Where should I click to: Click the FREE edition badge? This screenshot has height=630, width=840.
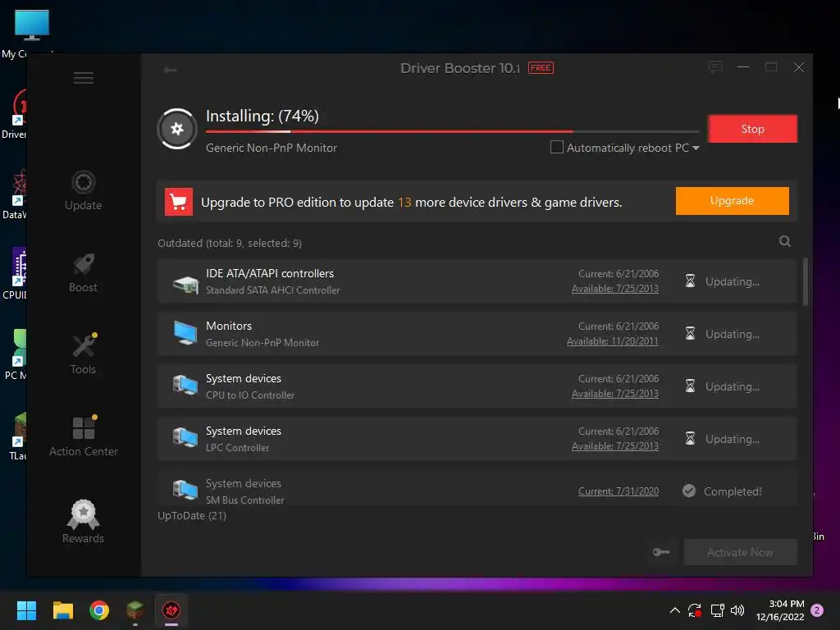point(541,68)
